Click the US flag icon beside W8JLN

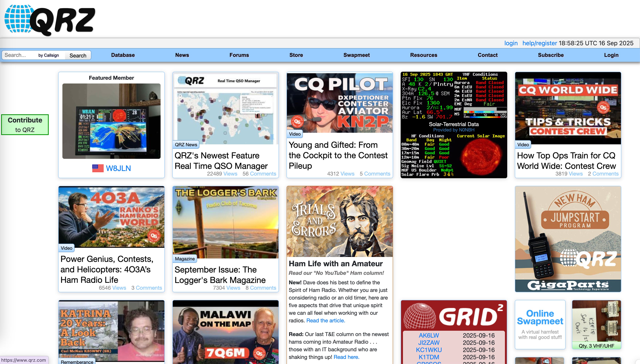[x=98, y=168]
